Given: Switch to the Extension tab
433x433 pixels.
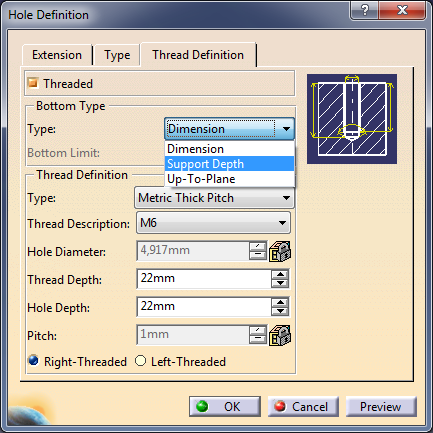Looking at the screenshot, I should coord(57,55).
